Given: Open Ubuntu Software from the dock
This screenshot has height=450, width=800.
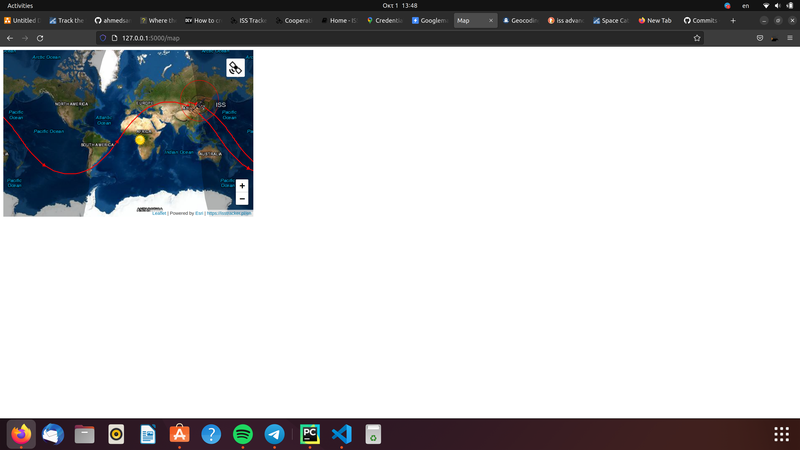Looking at the screenshot, I should click(x=180, y=434).
